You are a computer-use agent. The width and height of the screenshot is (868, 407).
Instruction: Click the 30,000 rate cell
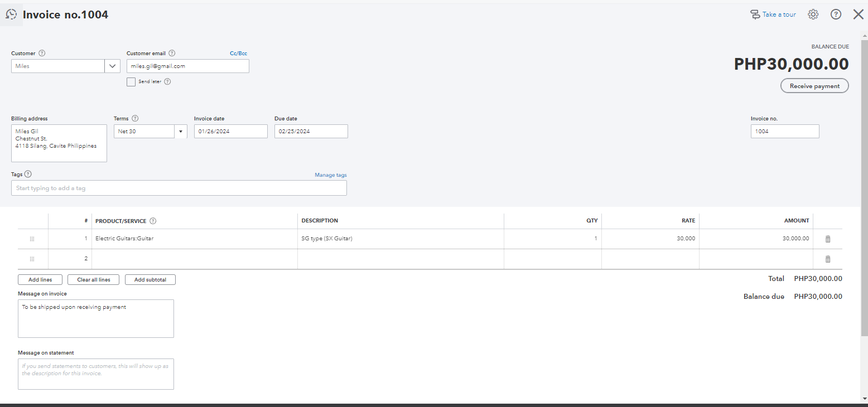[x=650, y=239]
